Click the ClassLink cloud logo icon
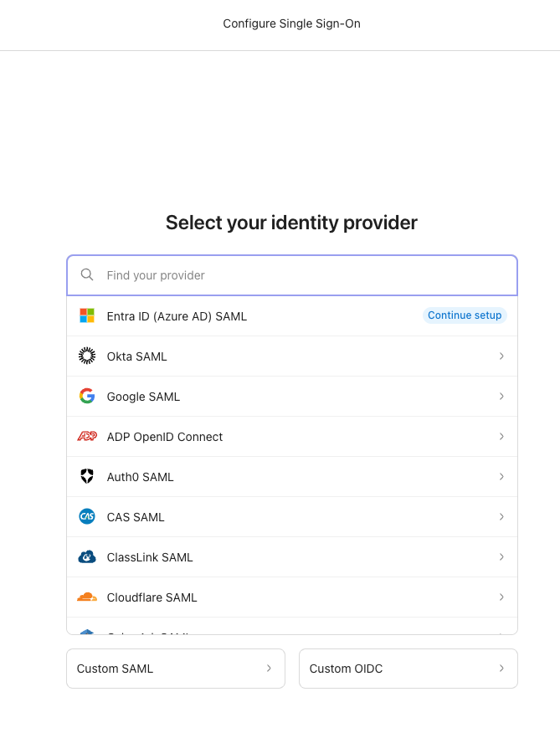560x738 pixels. point(87,556)
